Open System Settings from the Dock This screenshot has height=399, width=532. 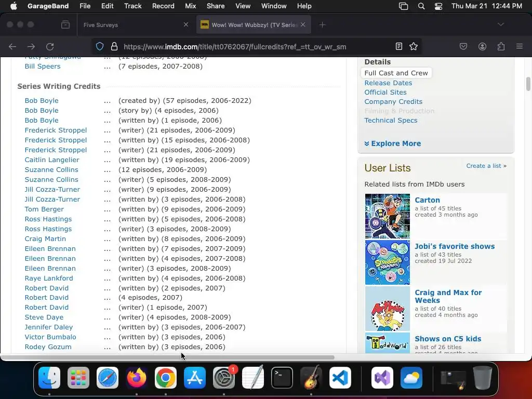(x=224, y=378)
